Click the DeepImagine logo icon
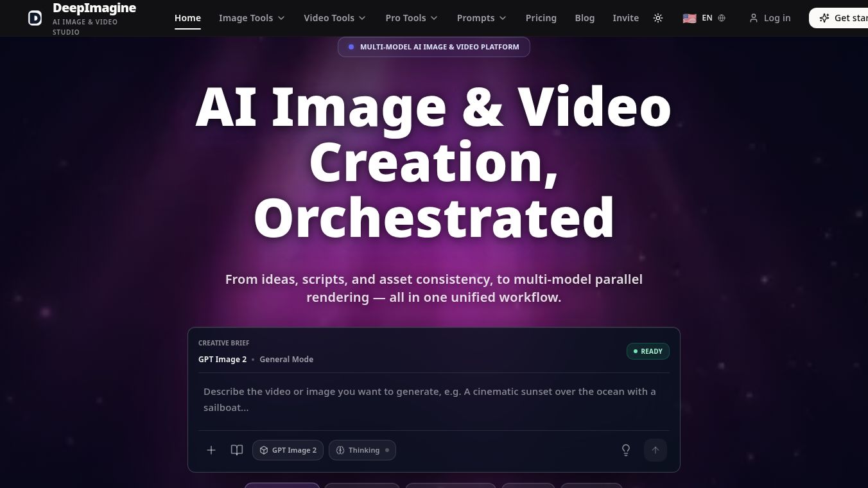The width and height of the screenshot is (868, 488). (x=35, y=18)
